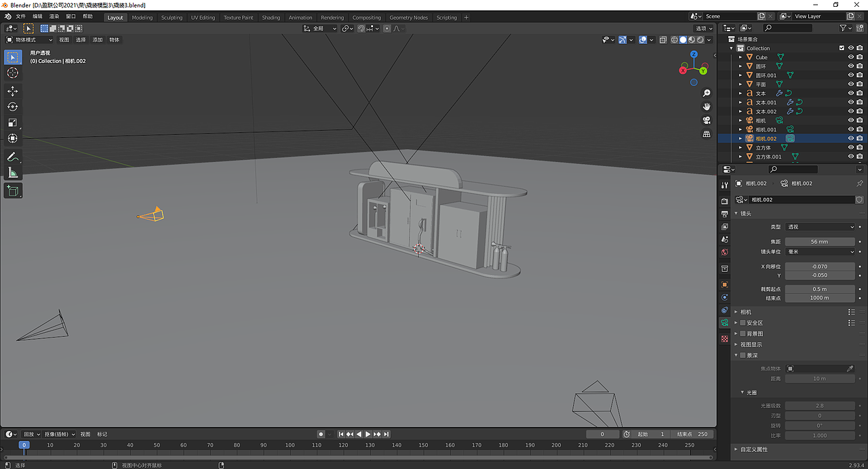This screenshot has width=868, height=469.
Task: Toggle camera view with camera icon
Action: (x=707, y=120)
